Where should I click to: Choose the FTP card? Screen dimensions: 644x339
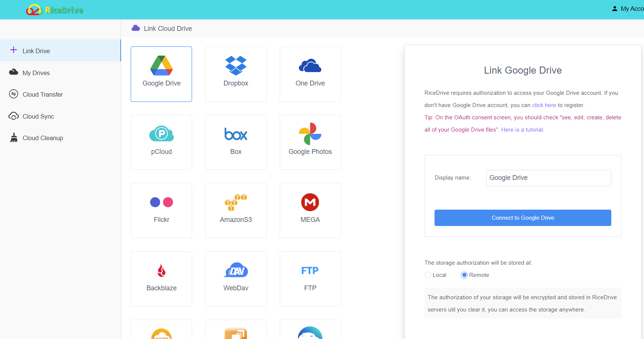[x=310, y=279]
